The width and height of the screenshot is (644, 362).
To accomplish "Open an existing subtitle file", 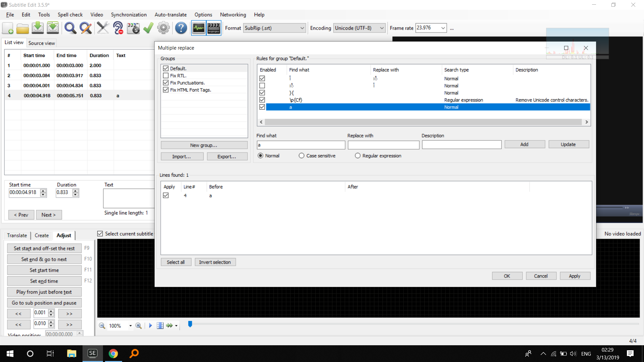I will 22,28.
